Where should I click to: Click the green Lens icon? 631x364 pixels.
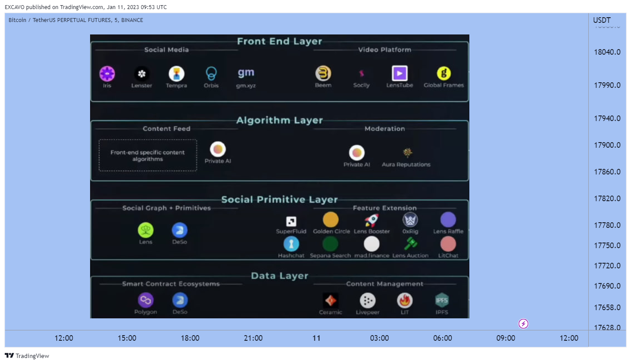(146, 230)
